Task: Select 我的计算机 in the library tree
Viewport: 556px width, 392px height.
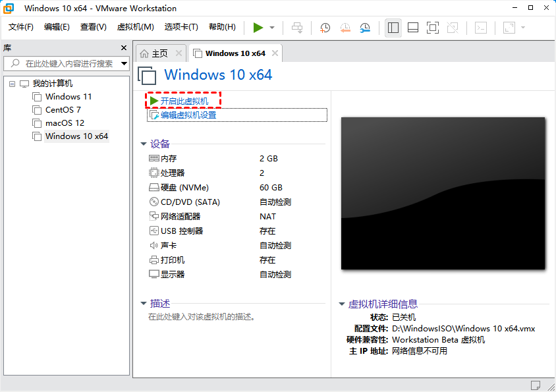Action: 53,84
